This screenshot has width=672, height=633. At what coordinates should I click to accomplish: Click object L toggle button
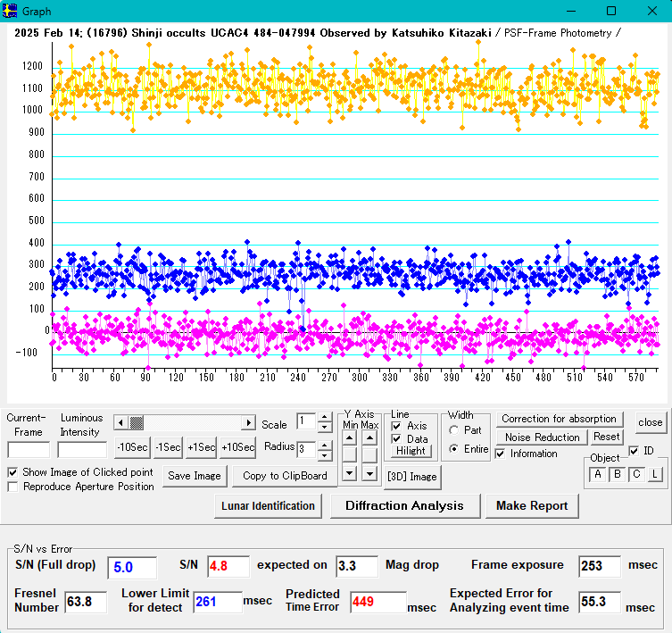(655, 474)
